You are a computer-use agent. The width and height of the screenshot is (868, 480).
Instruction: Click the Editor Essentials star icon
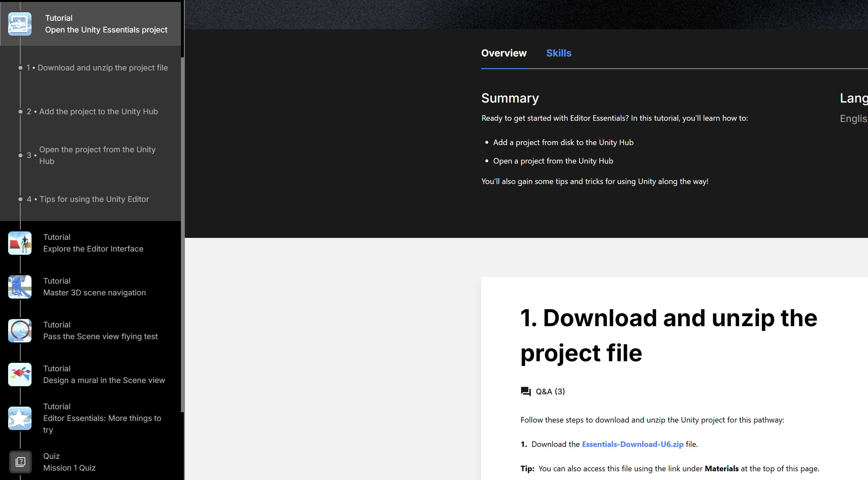coord(19,418)
